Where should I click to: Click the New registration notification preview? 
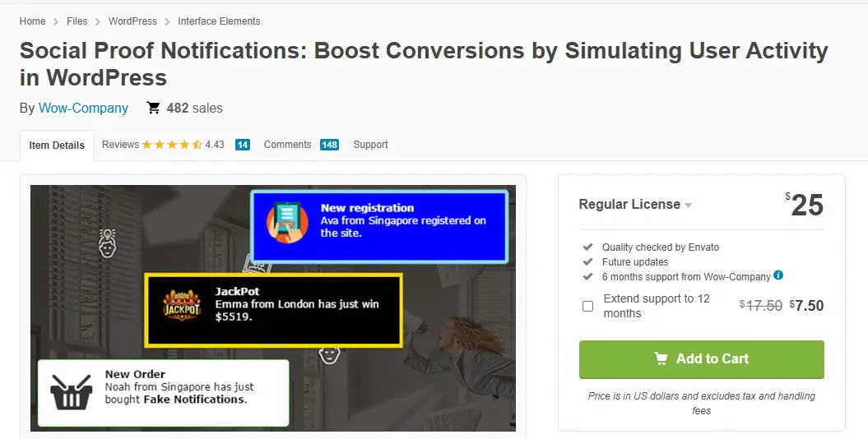coord(379,225)
